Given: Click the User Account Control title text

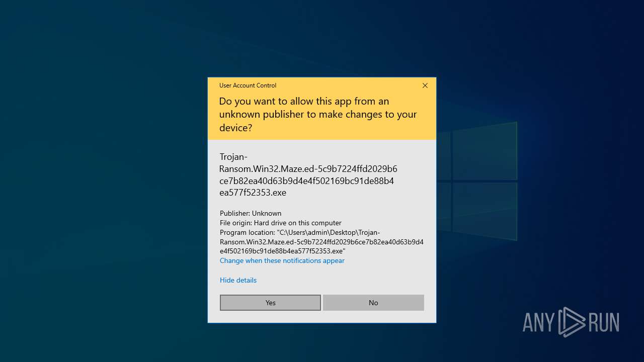Looking at the screenshot, I should tap(248, 85).
